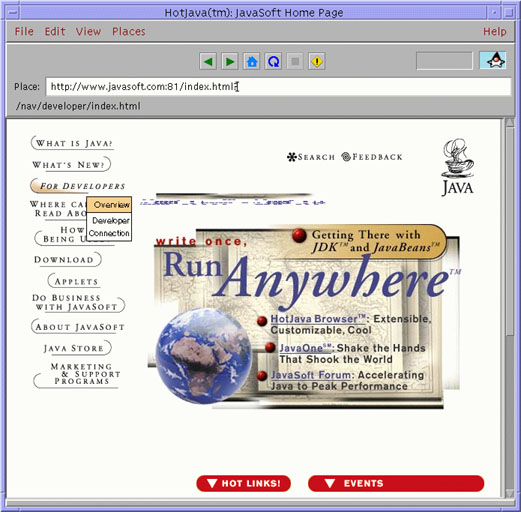Open Do Business with JavaSoft link
The width and height of the screenshot is (521, 512).
pos(78,302)
